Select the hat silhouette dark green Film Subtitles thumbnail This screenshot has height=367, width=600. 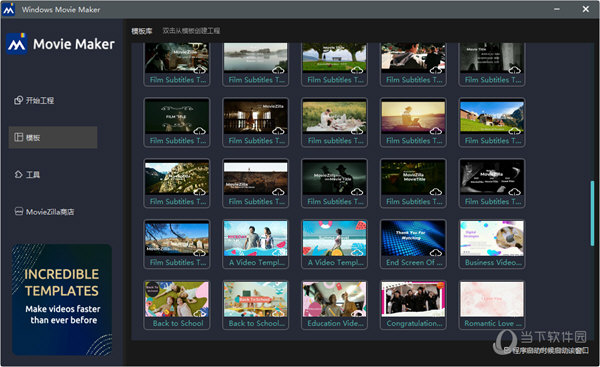334,178
